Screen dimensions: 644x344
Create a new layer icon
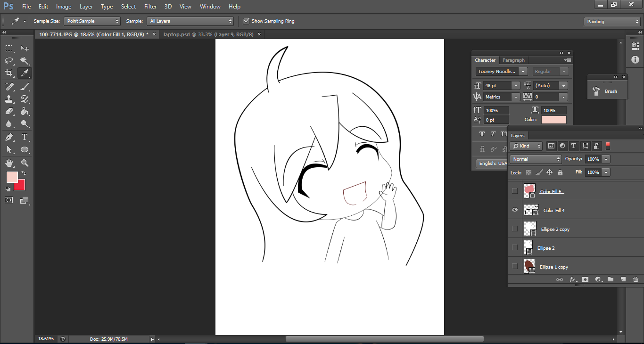click(x=623, y=279)
